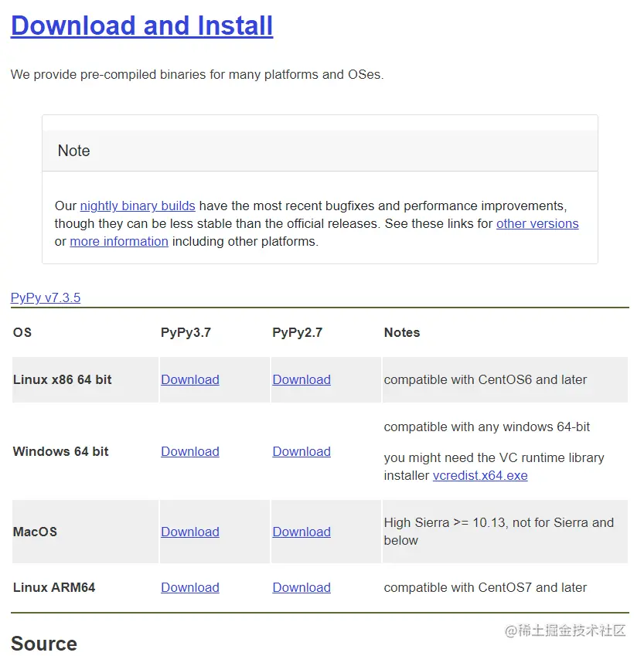
Task: Open the other versions link
Action: pyautogui.click(x=537, y=224)
